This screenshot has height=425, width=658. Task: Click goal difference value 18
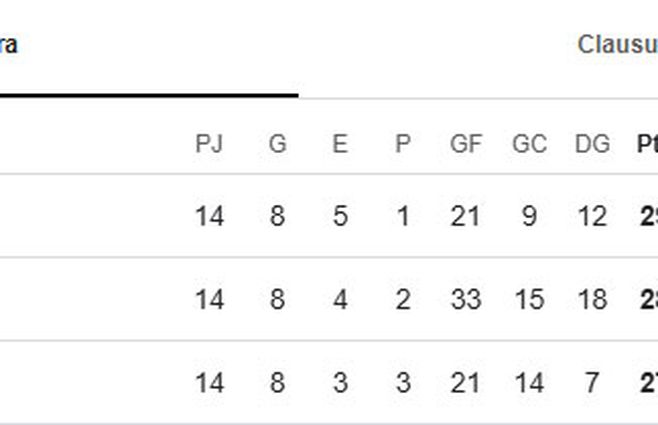tap(592, 300)
